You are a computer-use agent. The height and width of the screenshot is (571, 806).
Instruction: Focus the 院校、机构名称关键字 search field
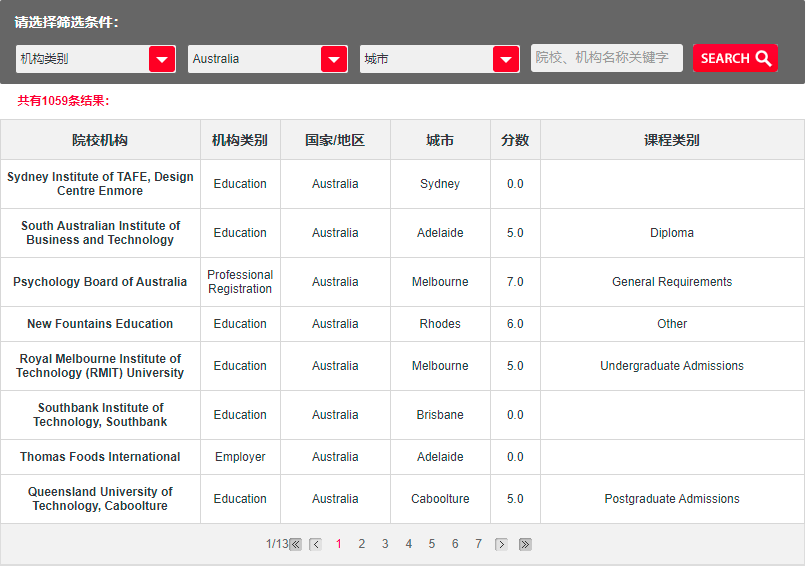pyautogui.click(x=607, y=58)
